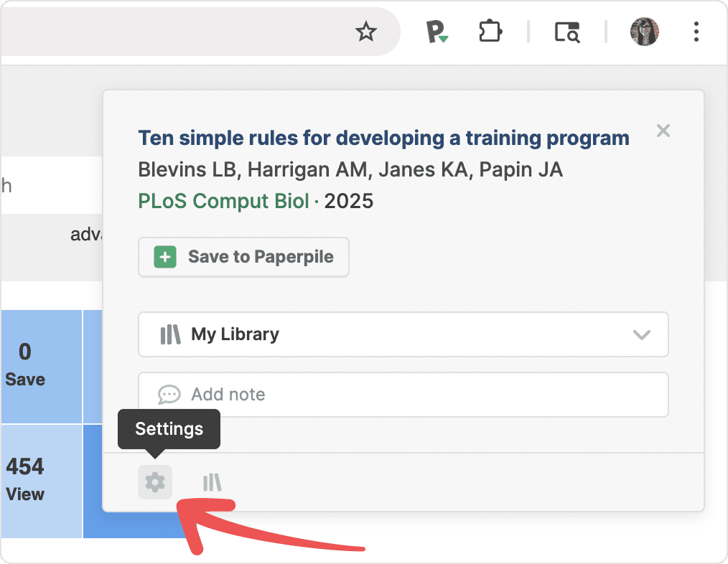Open the Chrome profile avatar
Screen dimensions: 728x564
tap(644, 32)
